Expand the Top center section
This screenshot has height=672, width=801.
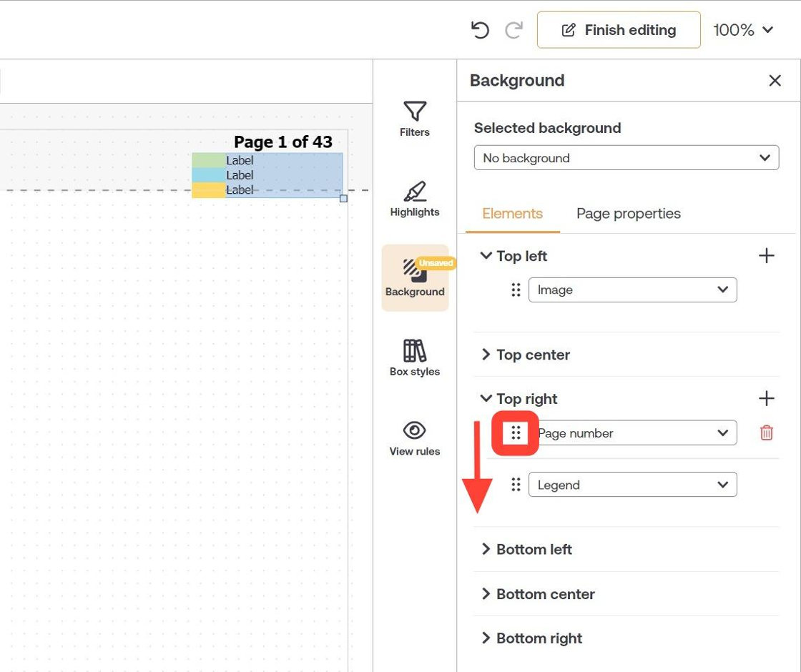coord(526,355)
